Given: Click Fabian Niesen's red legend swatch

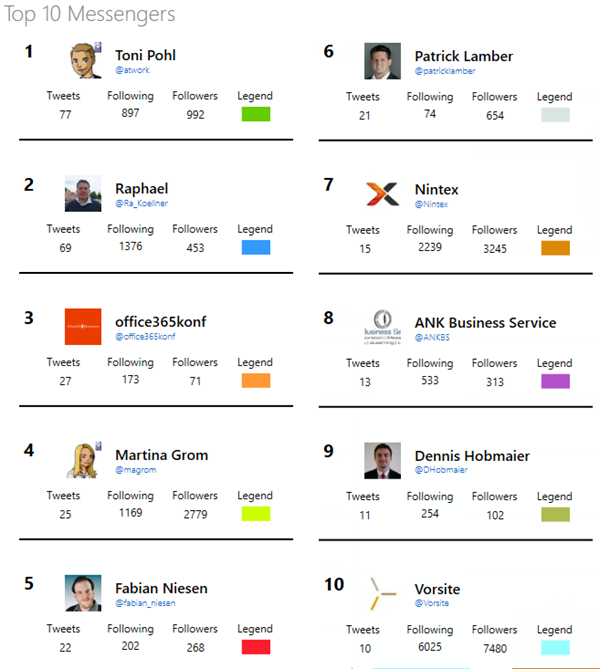Looking at the screenshot, I should click(x=255, y=647).
